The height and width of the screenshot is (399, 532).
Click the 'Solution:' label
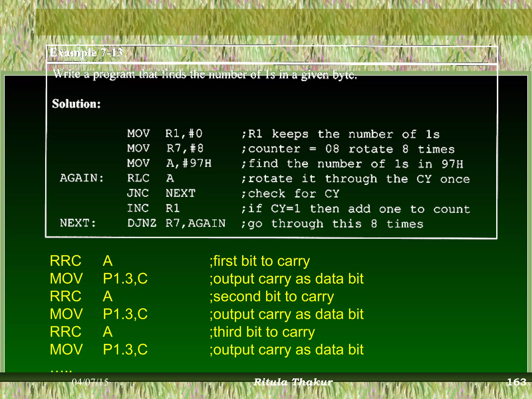(76, 104)
